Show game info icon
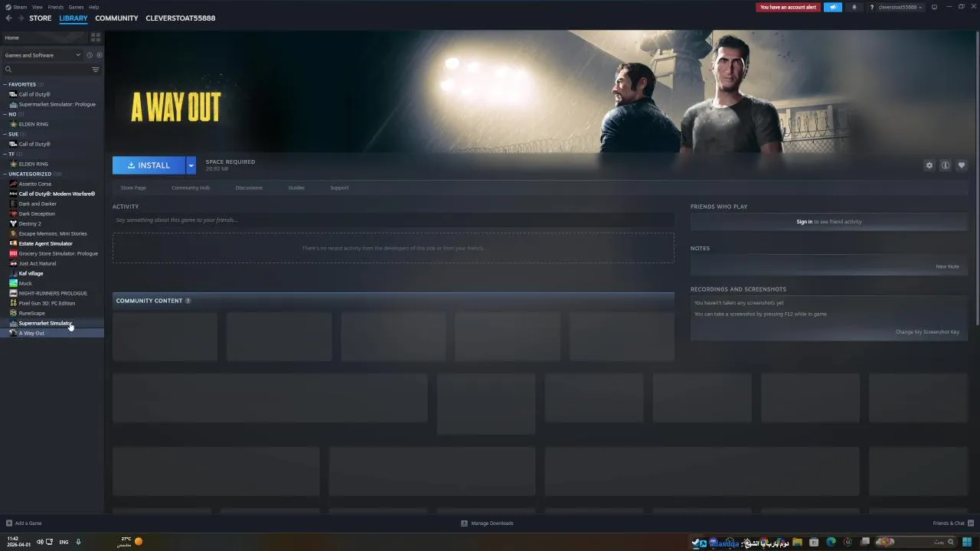 [946, 165]
